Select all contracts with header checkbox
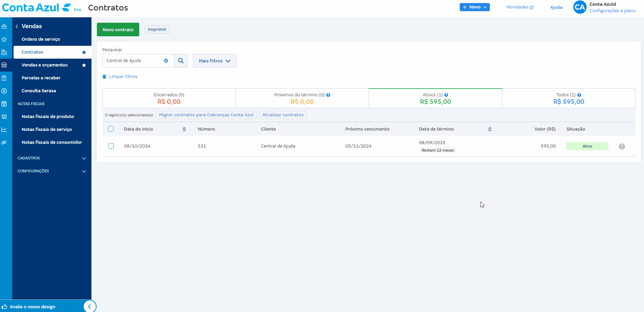Image resolution: width=644 pixels, height=312 pixels. (x=111, y=129)
